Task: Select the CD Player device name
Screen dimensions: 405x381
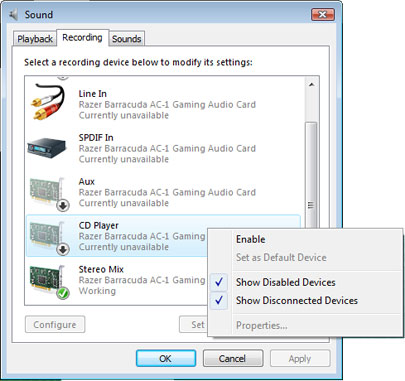Action: [99, 226]
